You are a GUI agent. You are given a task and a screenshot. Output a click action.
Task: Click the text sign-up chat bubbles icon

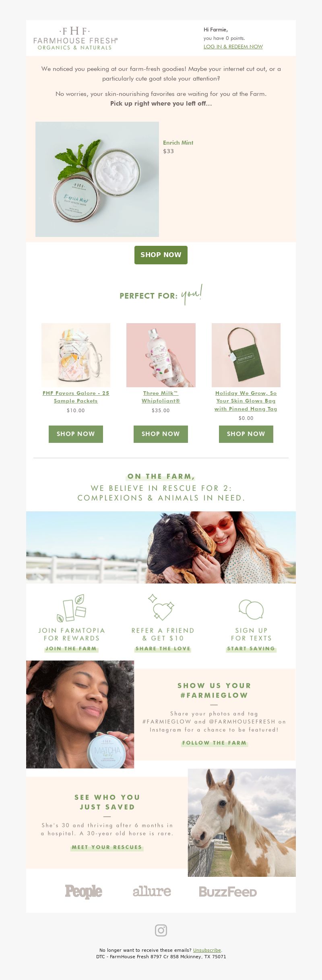point(251,609)
